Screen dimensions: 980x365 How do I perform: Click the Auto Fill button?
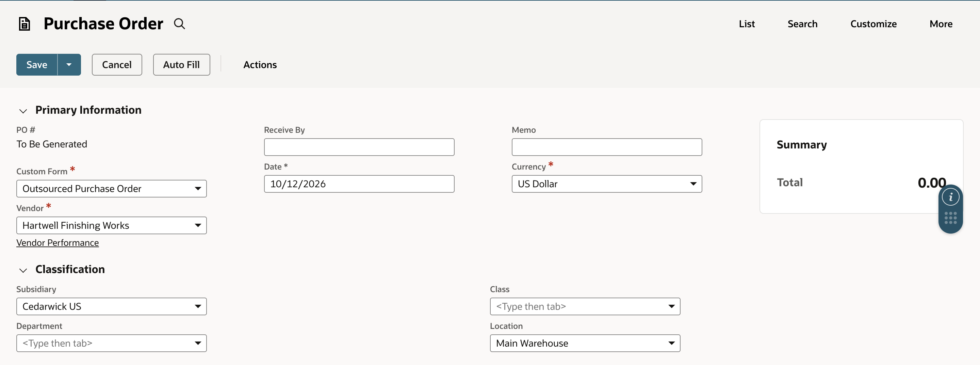point(181,65)
